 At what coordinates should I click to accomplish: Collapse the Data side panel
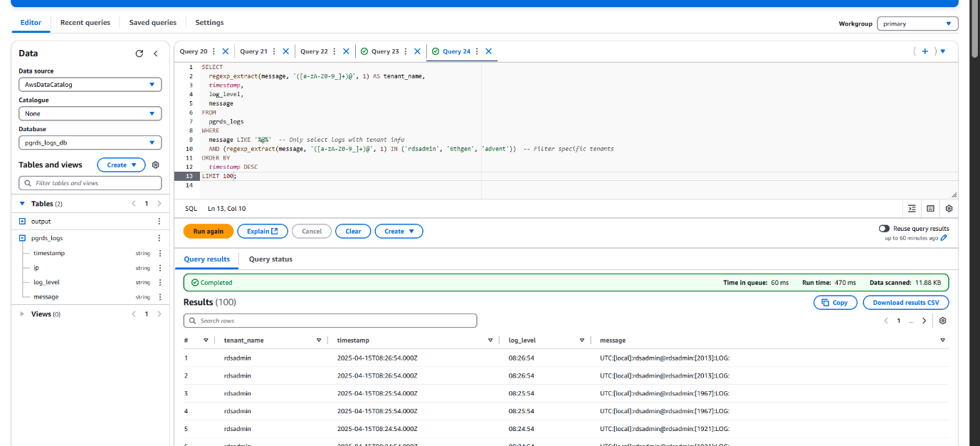pos(155,53)
